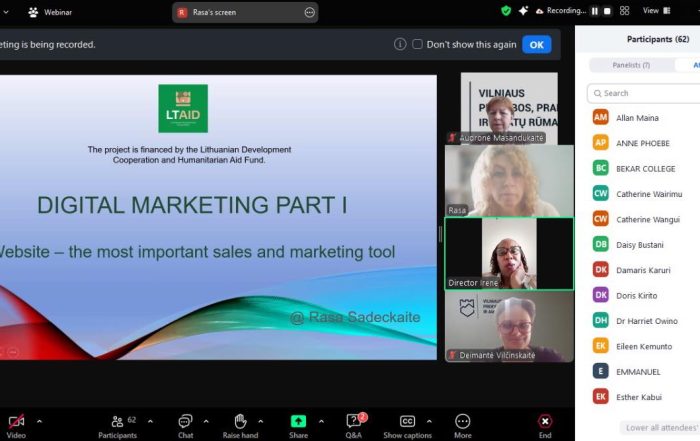Toggle the Video camera on
The width and height of the screenshot is (700, 441).
click(x=17, y=421)
